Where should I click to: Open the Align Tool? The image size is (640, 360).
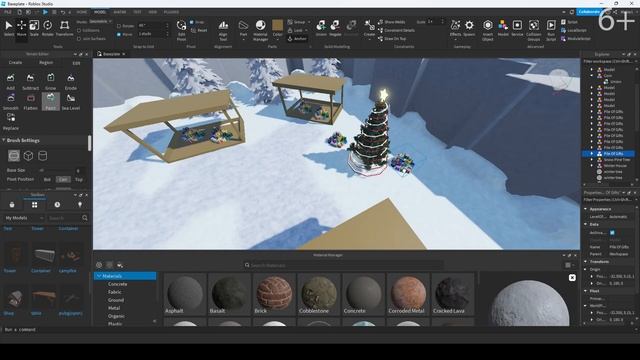click(223, 30)
